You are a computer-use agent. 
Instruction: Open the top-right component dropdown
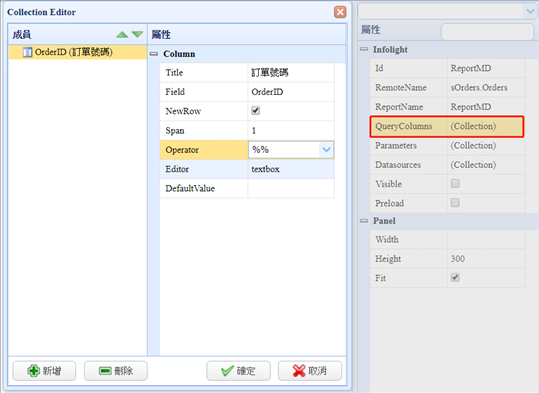530,11
